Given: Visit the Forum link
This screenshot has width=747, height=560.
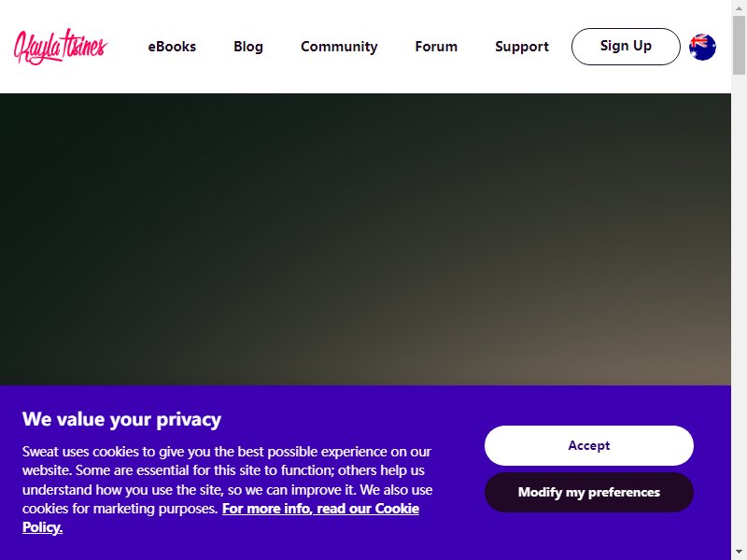Looking at the screenshot, I should pos(436,46).
